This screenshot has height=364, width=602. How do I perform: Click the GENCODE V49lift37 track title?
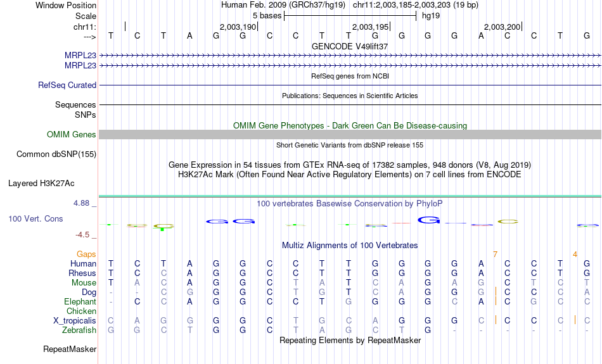(350, 46)
